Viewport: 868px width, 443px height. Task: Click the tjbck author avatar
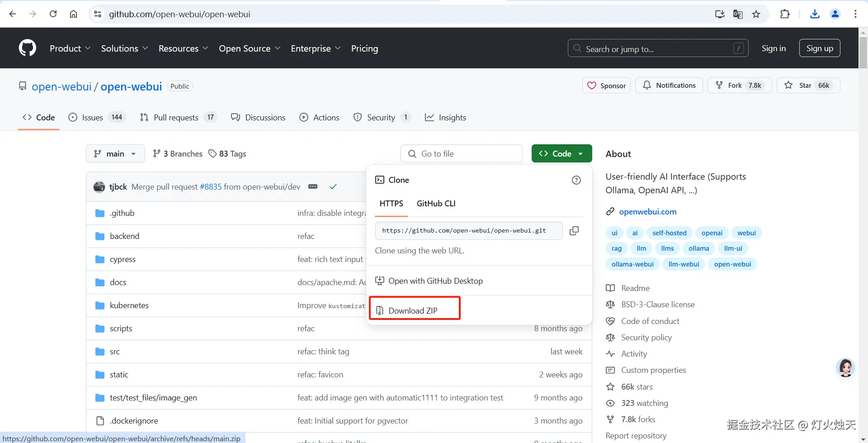[99, 186]
